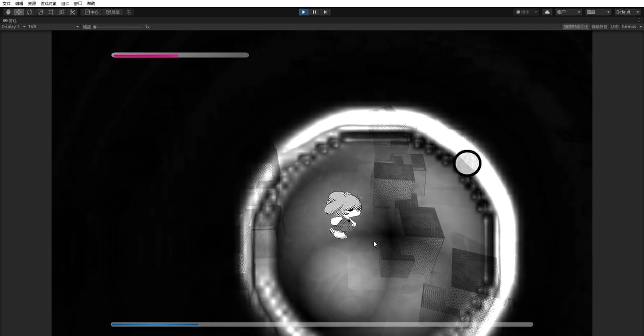Select the 游戏 Game view tab

coord(10,21)
